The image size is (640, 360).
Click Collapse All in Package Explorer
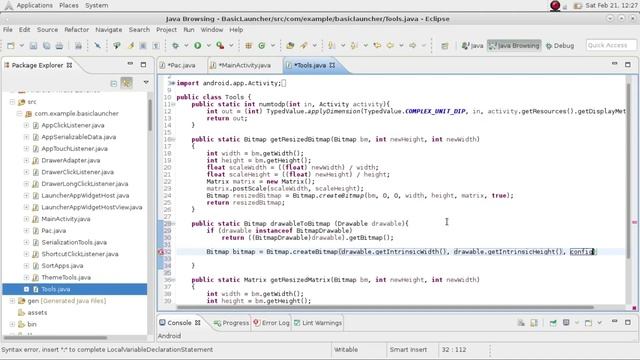[114, 83]
